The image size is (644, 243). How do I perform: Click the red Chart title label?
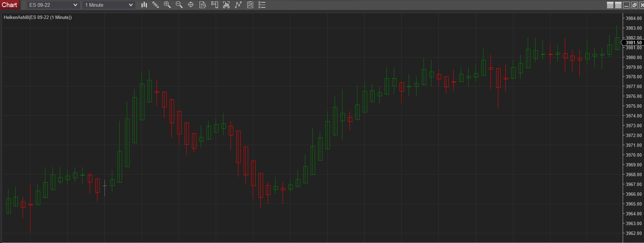tap(9, 5)
